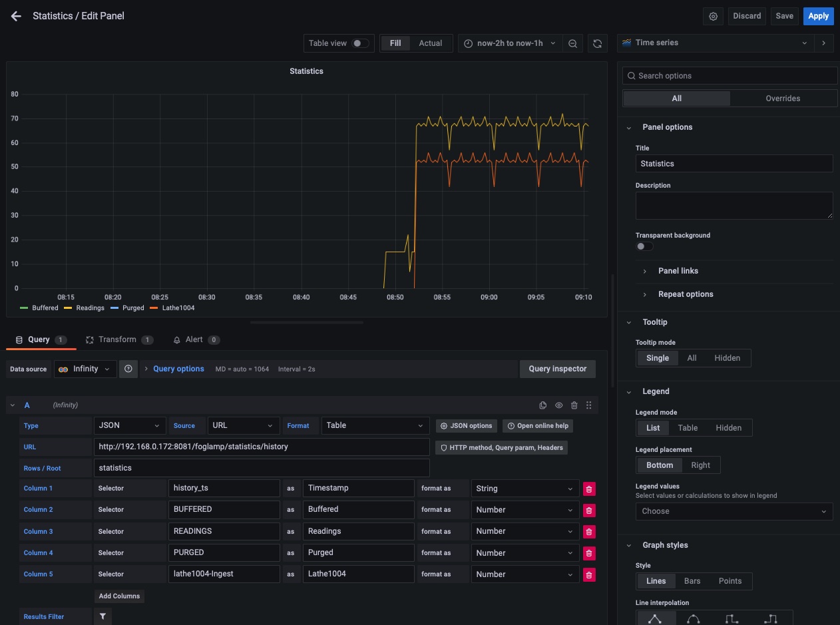The image size is (840, 625).
Task: Click the back arrow to exit panel editor
Action: click(16, 16)
